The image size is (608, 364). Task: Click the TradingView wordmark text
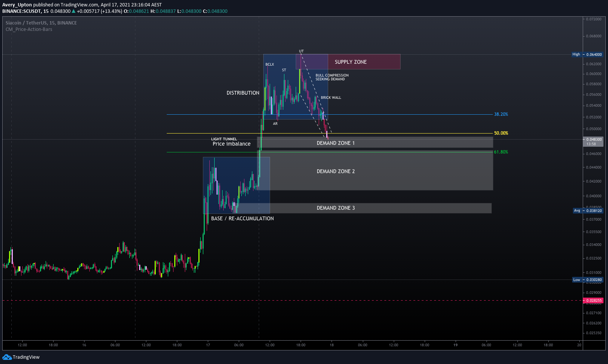pyautogui.click(x=26, y=357)
